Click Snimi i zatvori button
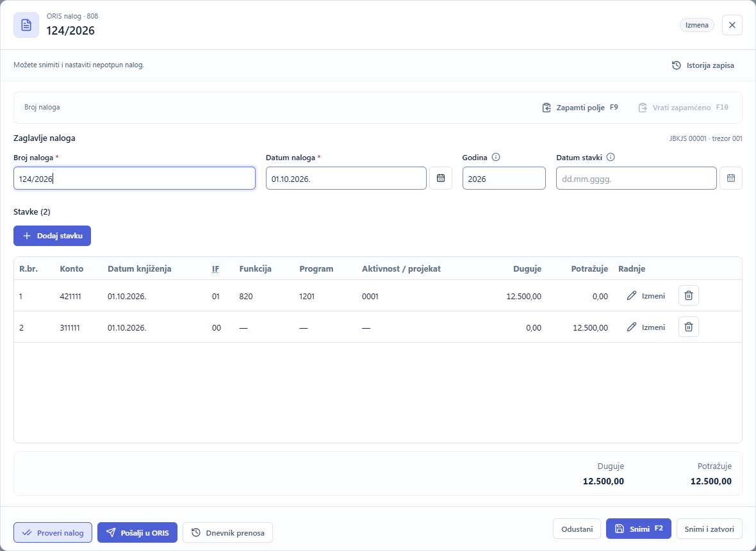The width and height of the screenshot is (756, 551). 709,529
